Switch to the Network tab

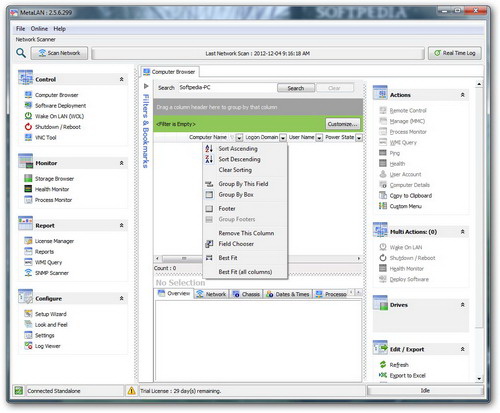(211, 294)
